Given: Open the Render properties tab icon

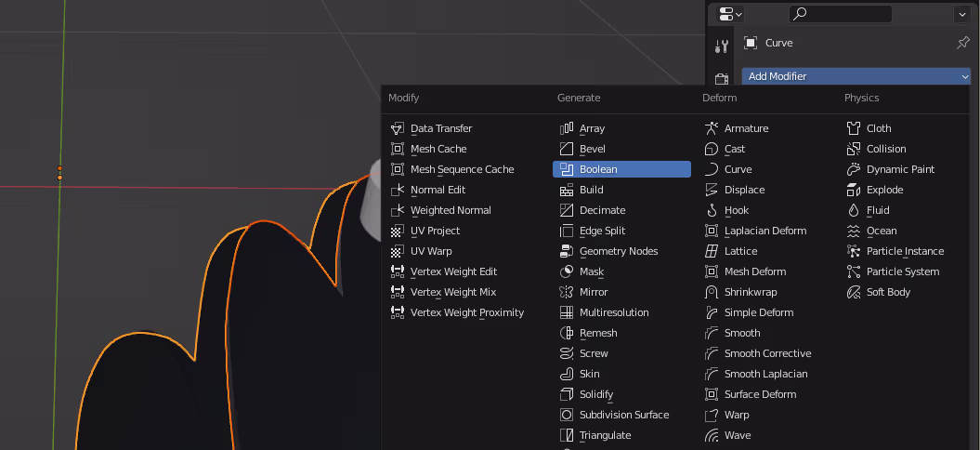Looking at the screenshot, I should [x=722, y=79].
